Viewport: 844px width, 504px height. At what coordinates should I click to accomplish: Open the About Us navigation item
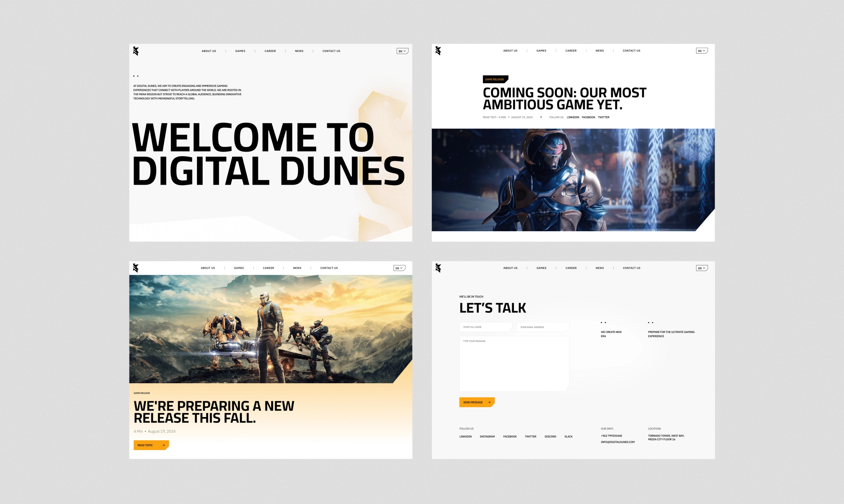[209, 51]
